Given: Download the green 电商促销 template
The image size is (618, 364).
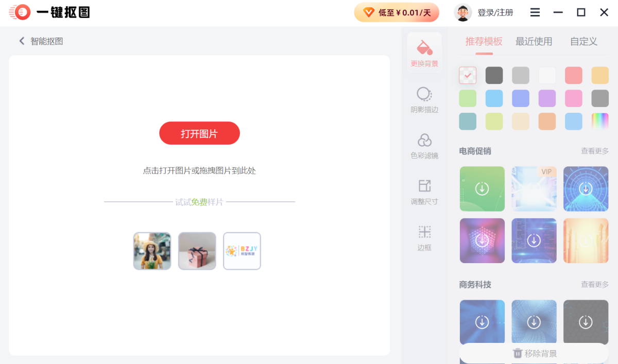Looking at the screenshot, I should [482, 189].
